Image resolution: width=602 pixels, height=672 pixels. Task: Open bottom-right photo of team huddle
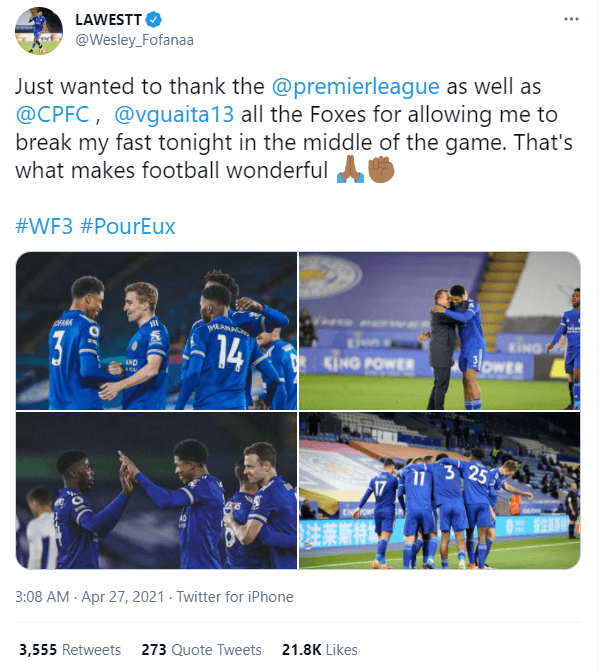pos(440,491)
